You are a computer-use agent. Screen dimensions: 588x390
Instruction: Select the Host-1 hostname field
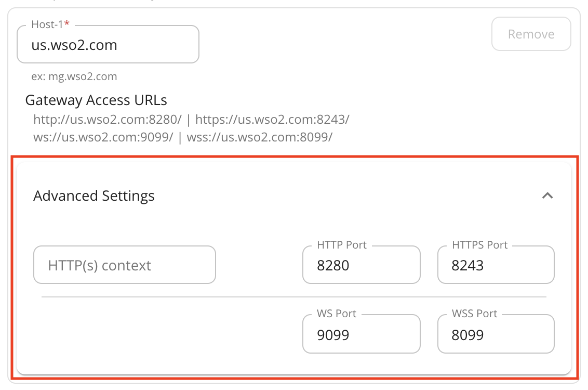108,45
